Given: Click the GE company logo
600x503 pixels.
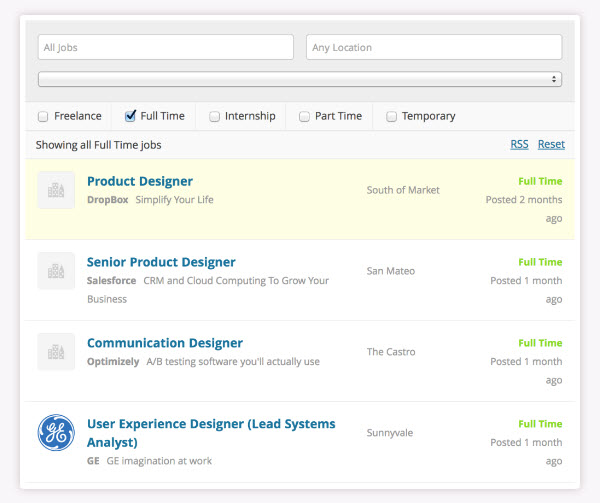Looking at the screenshot, I should coord(56,433).
